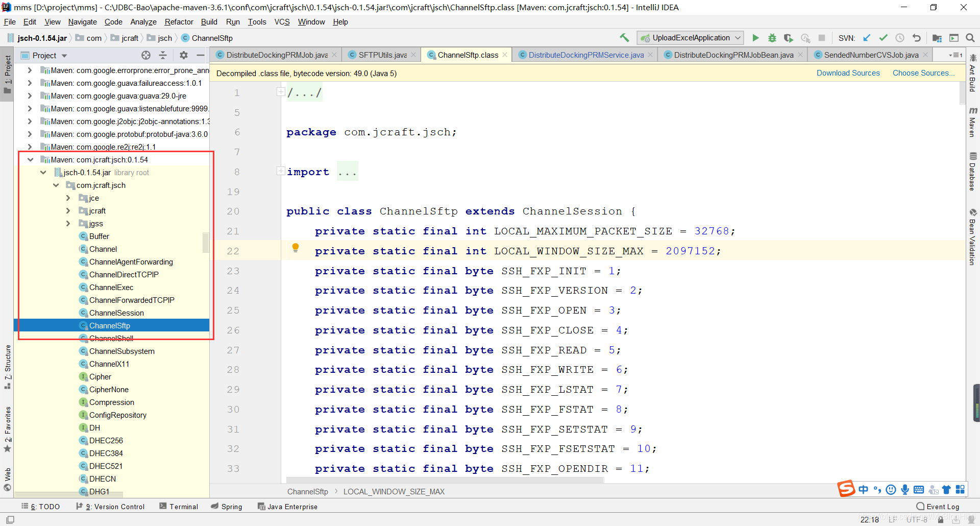The image size is (980, 526).
Task: Open the Project view selector dropdown
Action: 64,56
